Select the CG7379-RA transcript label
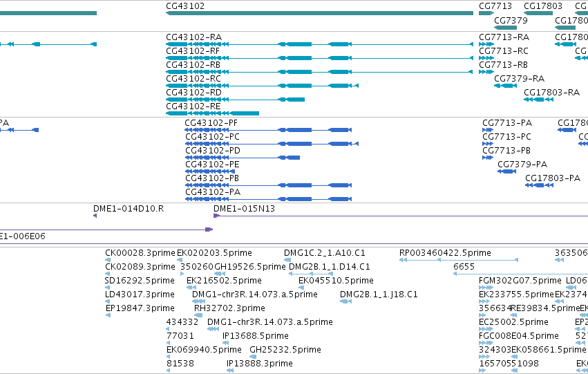Screen dimensions: 588x374 [519, 79]
